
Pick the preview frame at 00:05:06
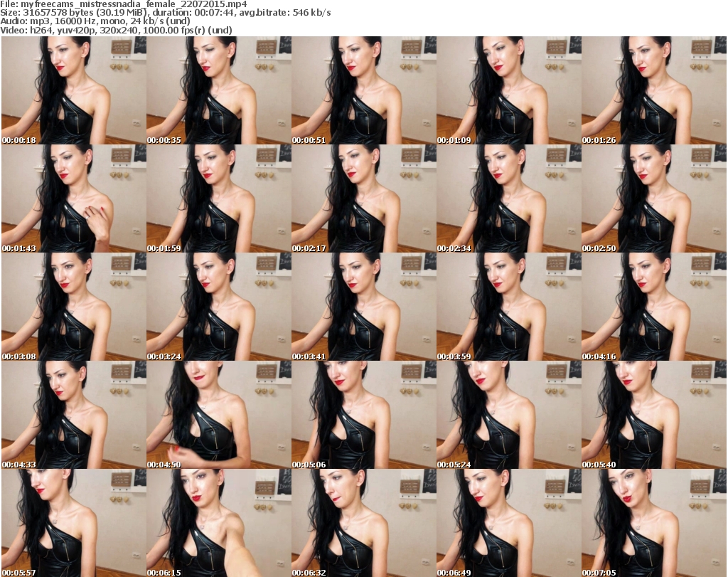pos(363,415)
